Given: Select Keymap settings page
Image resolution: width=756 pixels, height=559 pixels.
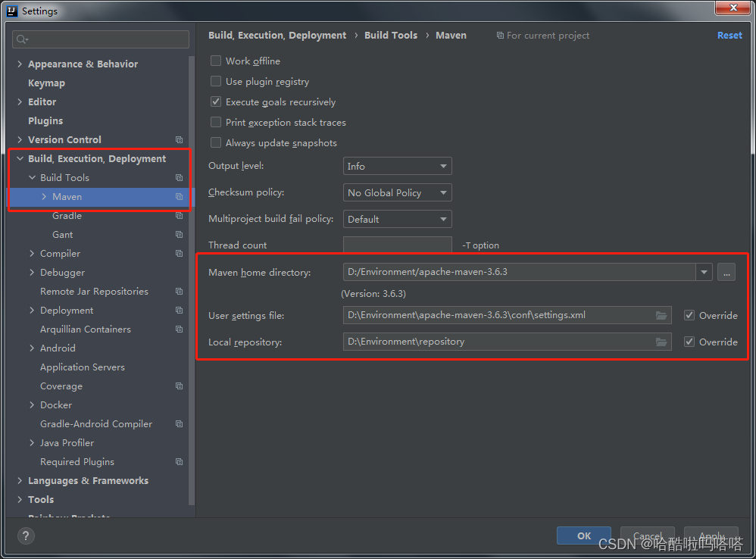Looking at the screenshot, I should click(46, 83).
